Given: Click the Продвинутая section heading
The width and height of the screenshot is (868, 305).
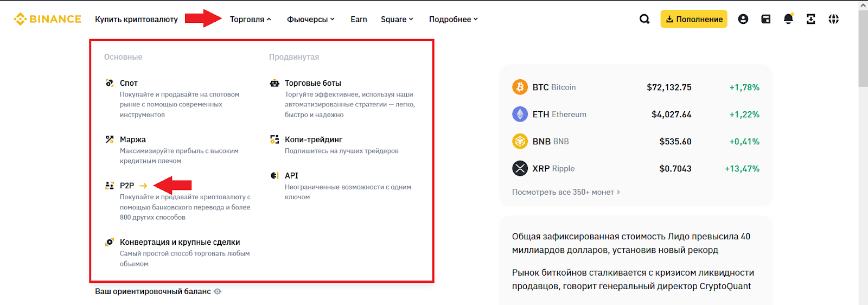Looking at the screenshot, I should point(294,57).
